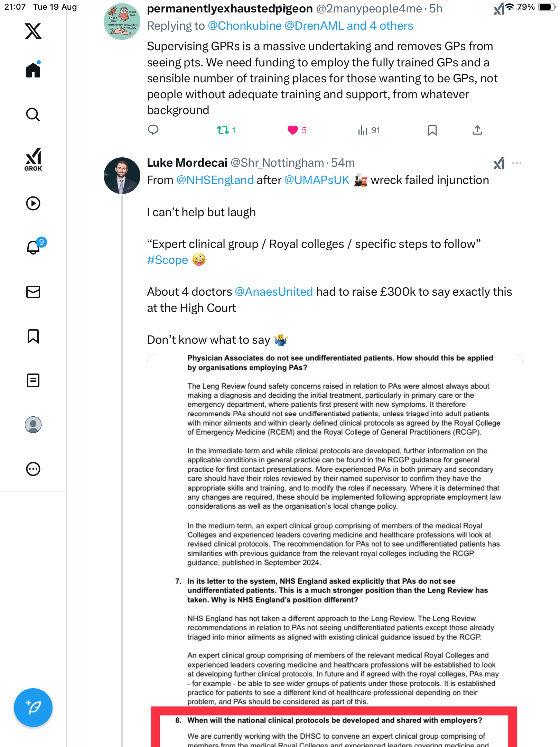Open the #Scope hashtag
This screenshot has height=747, width=560.
click(x=168, y=260)
